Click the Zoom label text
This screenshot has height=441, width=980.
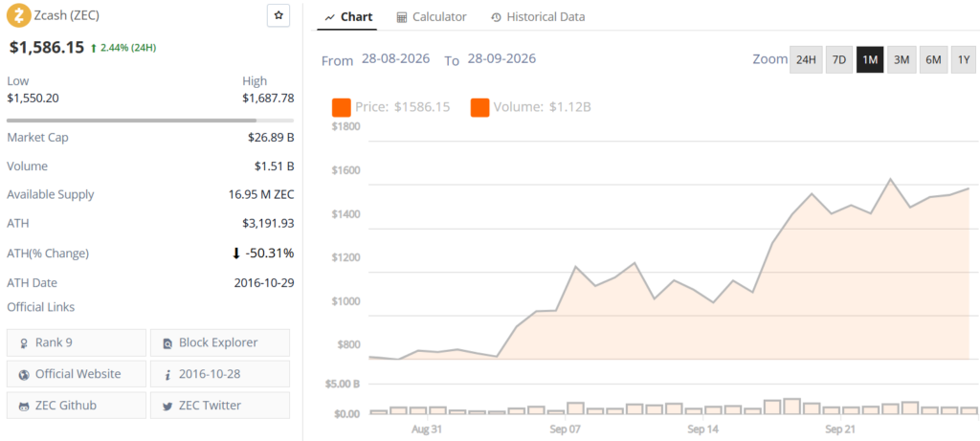(770, 59)
